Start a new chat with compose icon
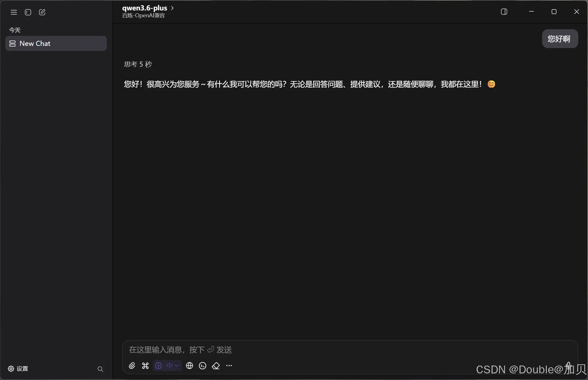The height and width of the screenshot is (380, 588). pyautogui.click(x=42, y=12)
